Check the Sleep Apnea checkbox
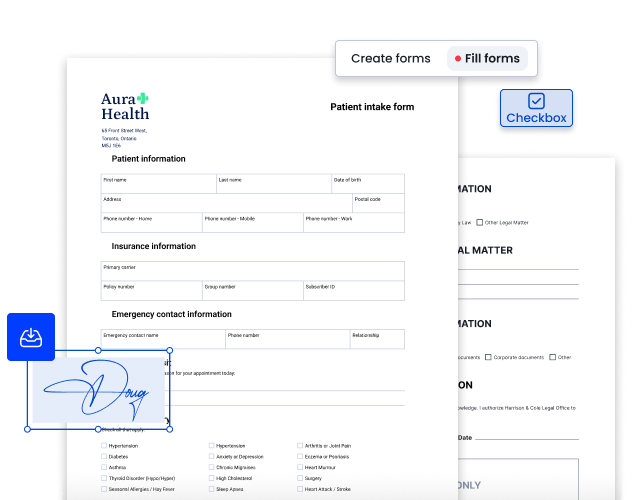The width and height of the screenshot is (638, 500). (x=212, y=489)
